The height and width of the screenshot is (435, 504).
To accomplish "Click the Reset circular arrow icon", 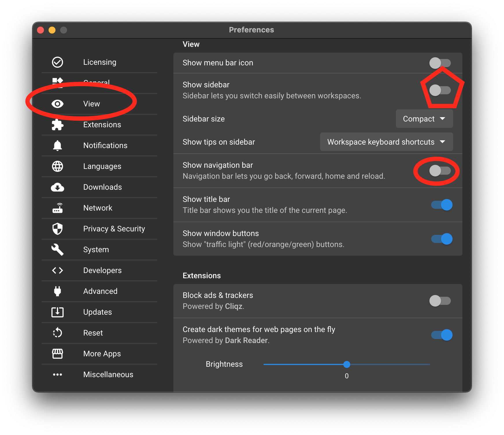I will pyautogui.click(x=58, y=333).
